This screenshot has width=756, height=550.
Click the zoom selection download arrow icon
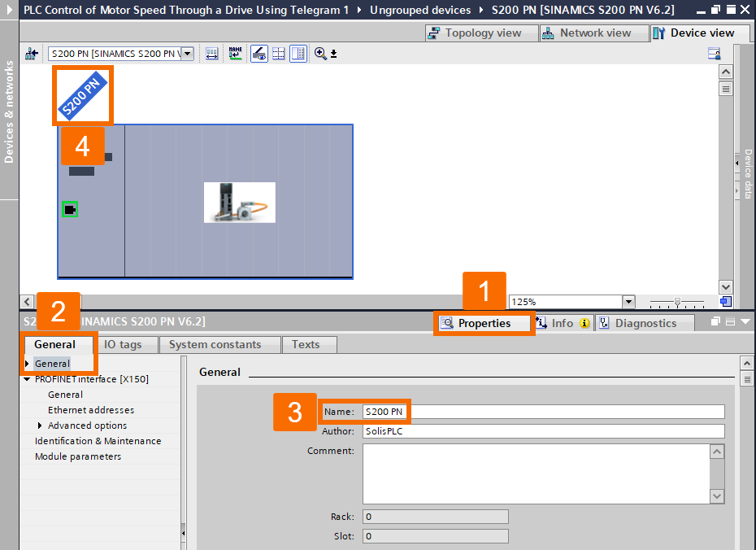[x=333, y=54]
